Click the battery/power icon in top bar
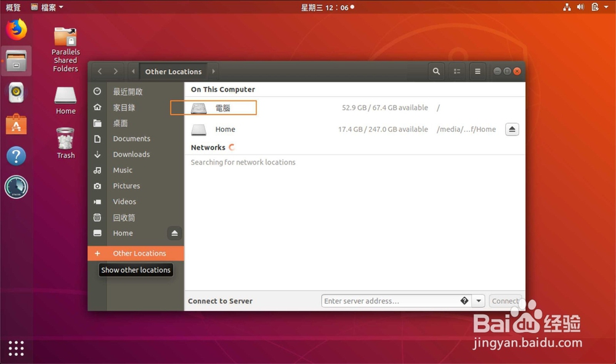Image resolution: width=616 pixels, height=364 pixels. 595,7
